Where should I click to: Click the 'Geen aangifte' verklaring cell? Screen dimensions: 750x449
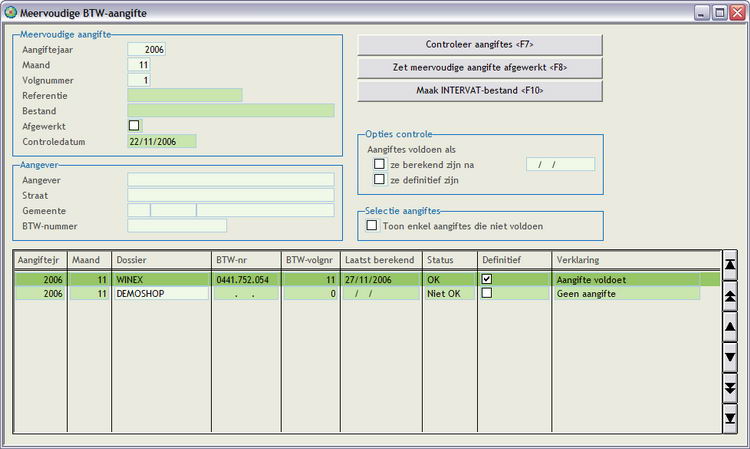(627, 293)
